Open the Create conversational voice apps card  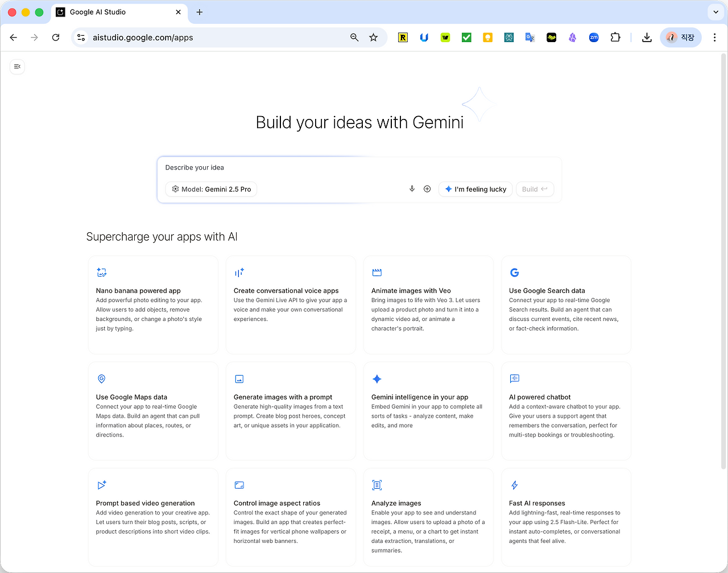click(x=291, y=305)
